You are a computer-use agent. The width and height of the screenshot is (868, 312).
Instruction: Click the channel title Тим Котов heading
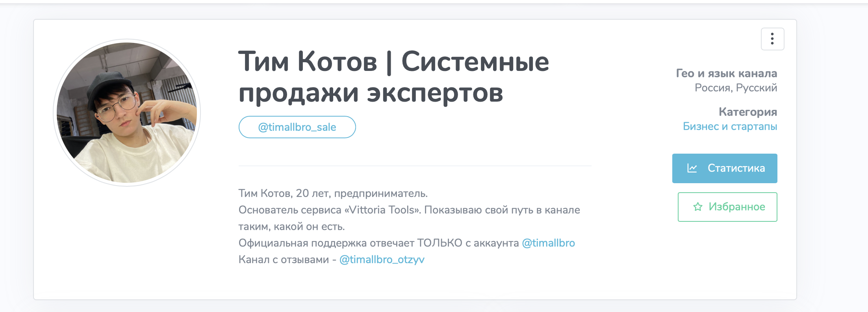(307, 62)
